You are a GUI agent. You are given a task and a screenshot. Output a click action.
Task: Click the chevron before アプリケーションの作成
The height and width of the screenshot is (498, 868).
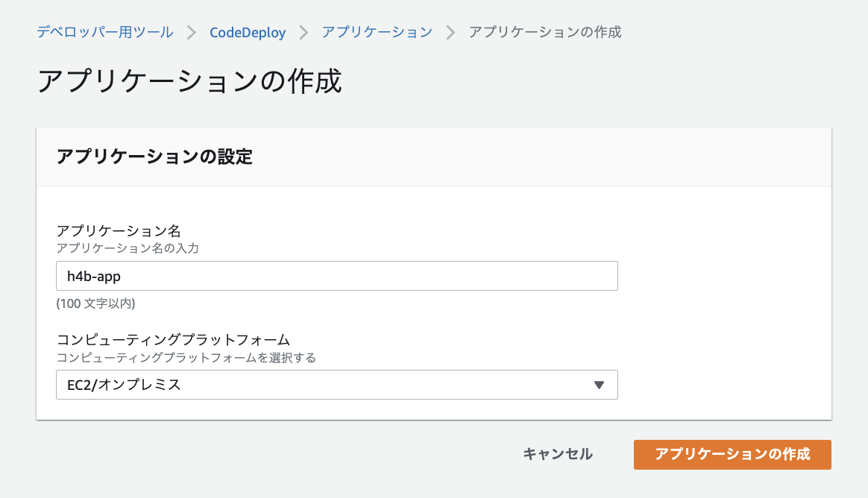tap(450, 32)
